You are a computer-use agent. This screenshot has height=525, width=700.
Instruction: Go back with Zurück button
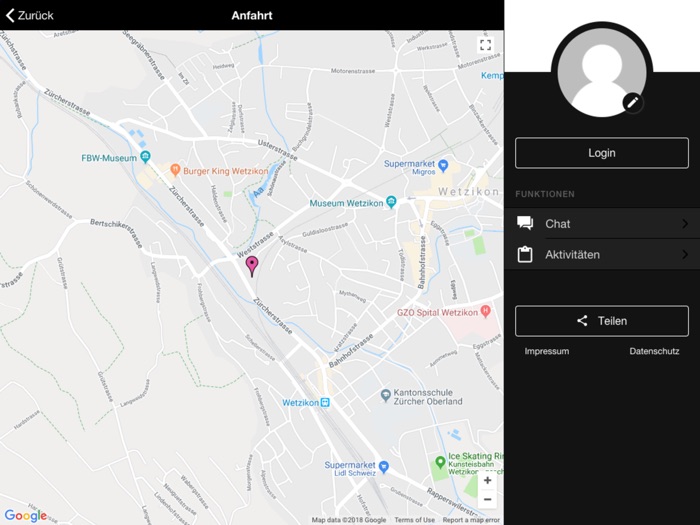(x=30, y=15)
